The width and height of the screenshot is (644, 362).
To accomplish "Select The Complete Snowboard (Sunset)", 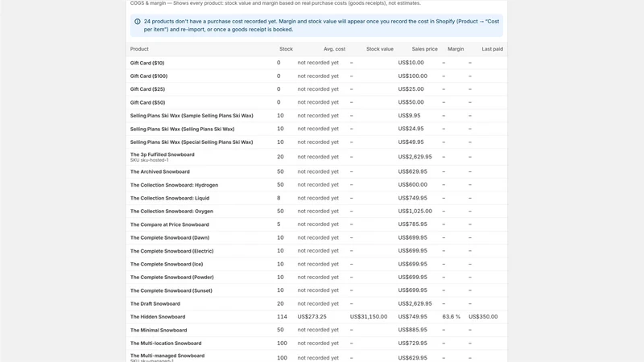I will tap(171, 290).
